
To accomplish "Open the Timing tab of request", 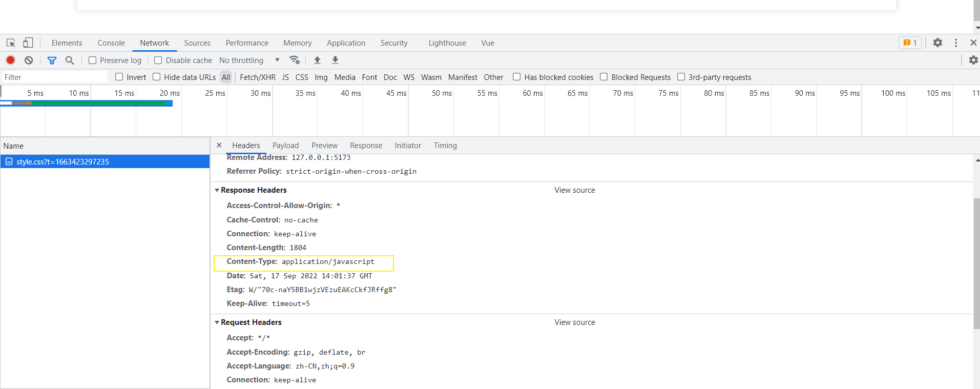I will point(445,146).
